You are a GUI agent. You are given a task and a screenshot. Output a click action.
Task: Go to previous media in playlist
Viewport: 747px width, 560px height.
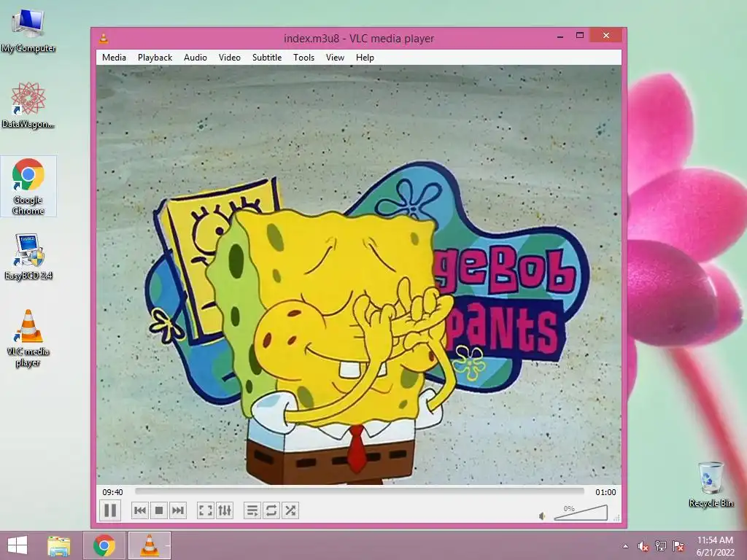click(140, 510)
